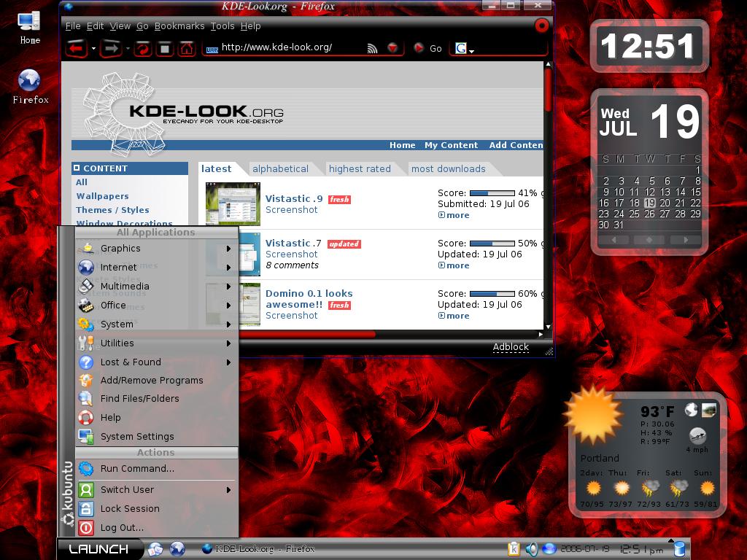
Task: Open the Firefox desktop icon
Action: point(30,87)
